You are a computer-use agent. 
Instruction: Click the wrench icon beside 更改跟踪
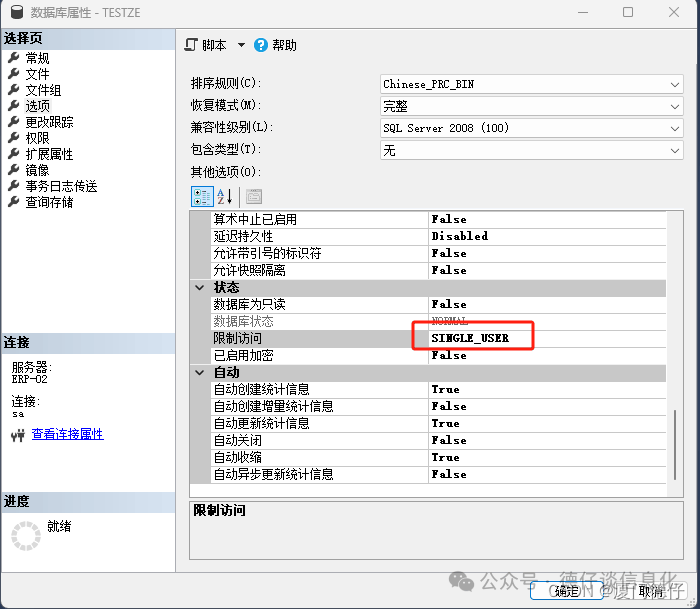pyautogui.click(x=14, y=121)
